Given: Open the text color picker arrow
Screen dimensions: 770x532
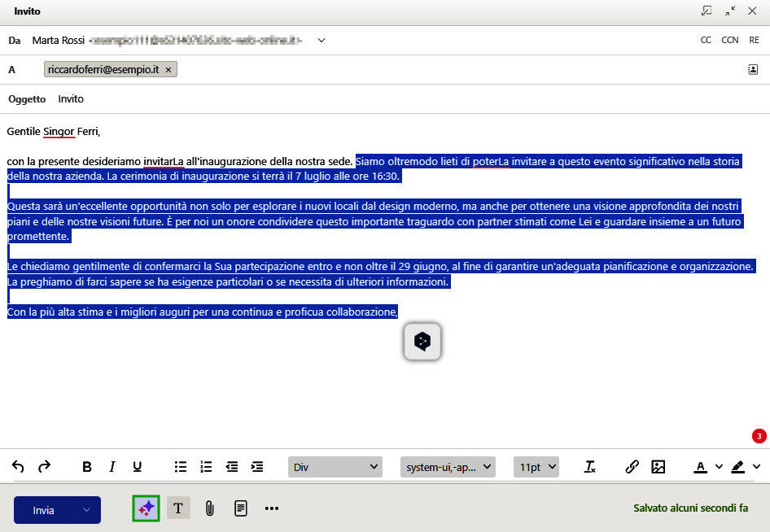Looking at the screenshot, I should click(719, 467).
